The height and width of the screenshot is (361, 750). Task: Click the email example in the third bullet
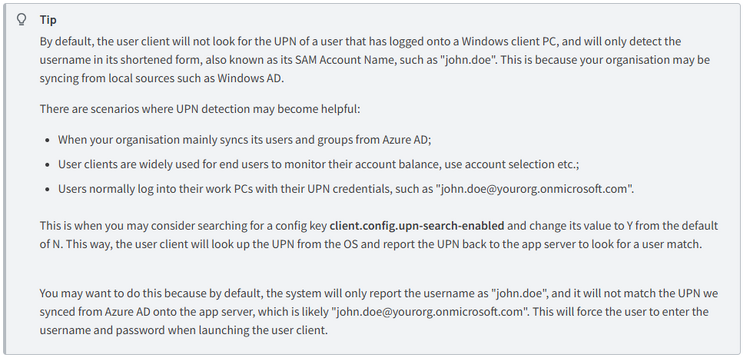pyautogui.click(x=533, y=189)
